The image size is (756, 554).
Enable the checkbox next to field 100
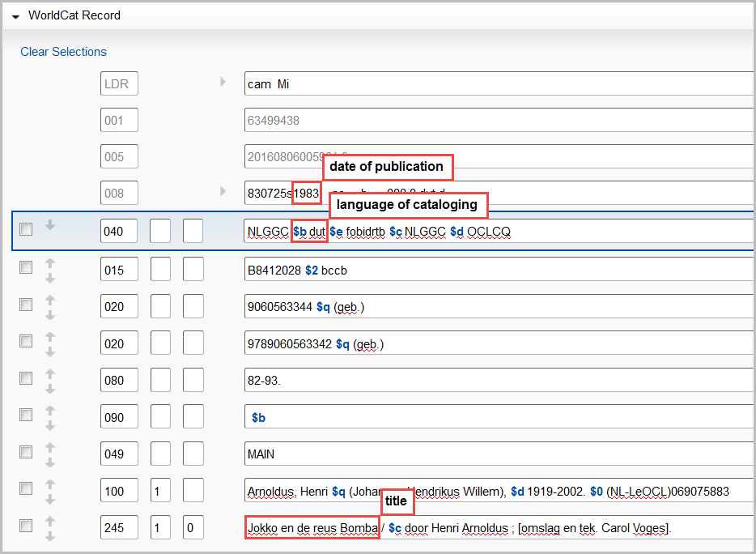[x=26, y=488]
